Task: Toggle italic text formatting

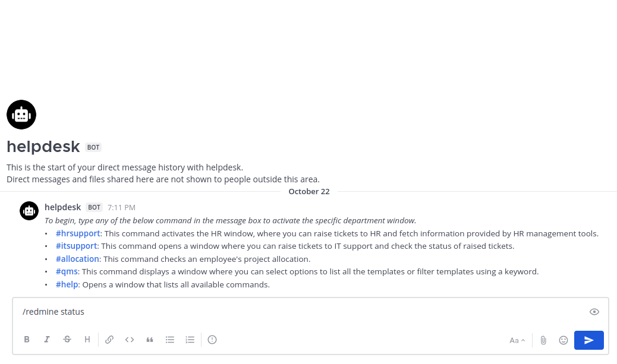Action: click(x=47, y=340)
